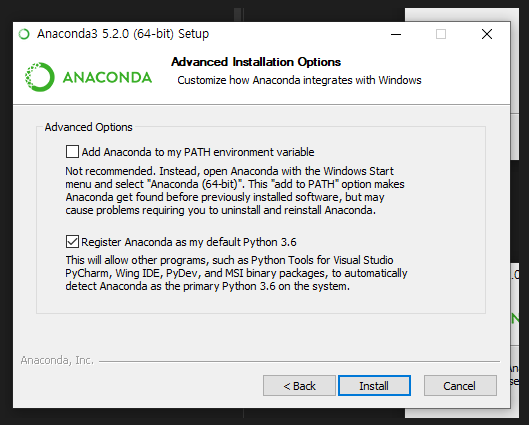Abort setup using the Cancel button
Screen dimensions: 529x425
coord(460,386)
